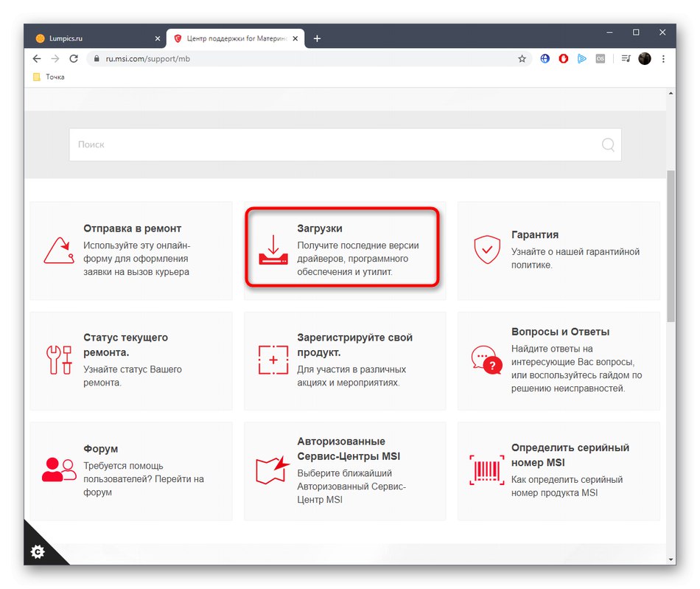The image size is (700, 589).
Task: Click the page scrollbar up arrow
Action: tap(671, 94)
